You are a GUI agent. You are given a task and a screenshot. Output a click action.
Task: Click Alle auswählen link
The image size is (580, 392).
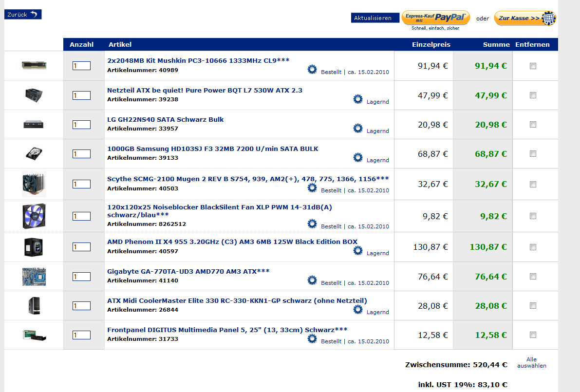(x=531, y=362)
